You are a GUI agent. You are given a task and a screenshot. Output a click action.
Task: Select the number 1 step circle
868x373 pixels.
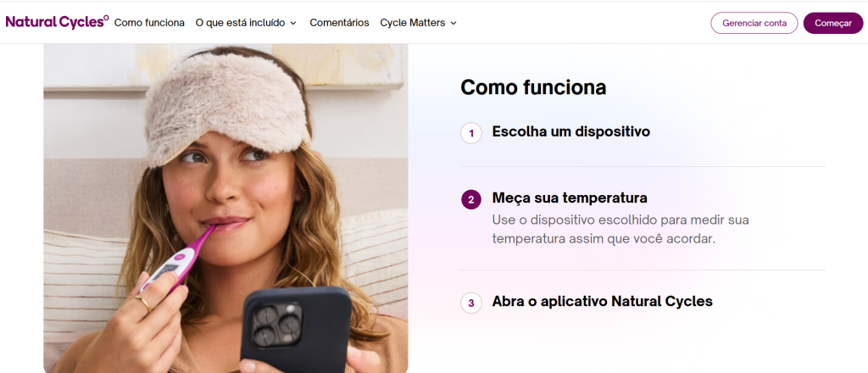(471, 133)
